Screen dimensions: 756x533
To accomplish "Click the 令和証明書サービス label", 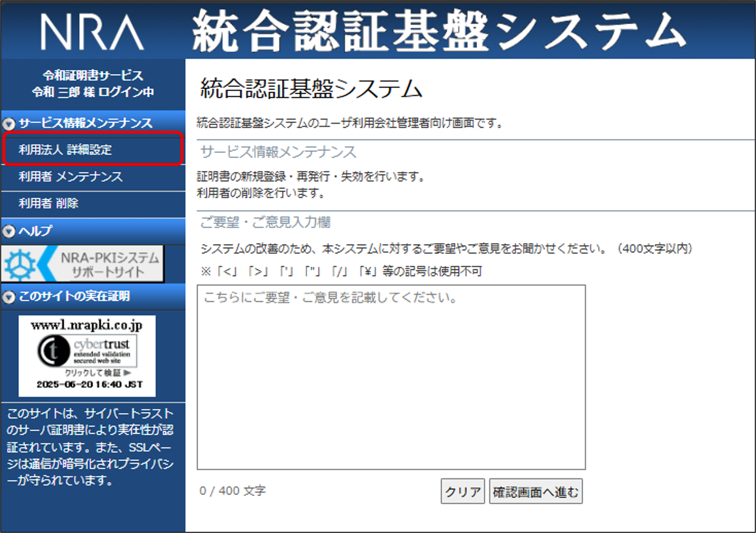I will (x=93, y=75).
